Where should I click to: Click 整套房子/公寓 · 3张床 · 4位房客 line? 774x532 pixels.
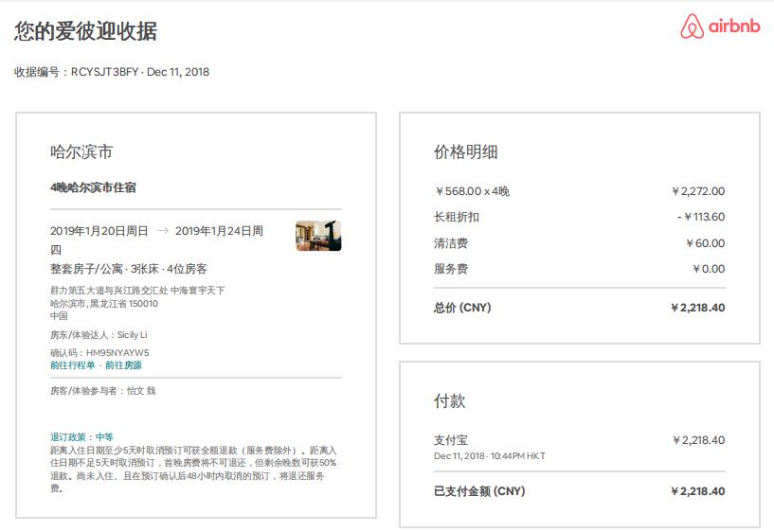[129, 269]
